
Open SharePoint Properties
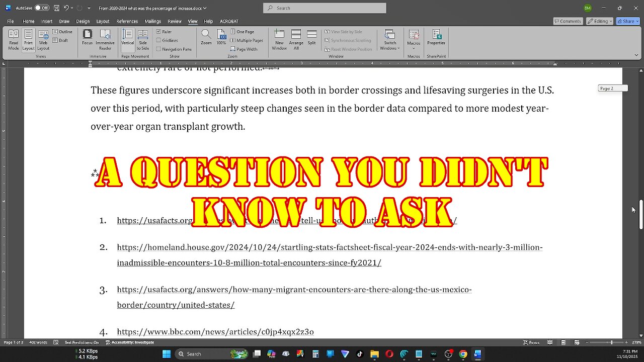tap(436, 38)
